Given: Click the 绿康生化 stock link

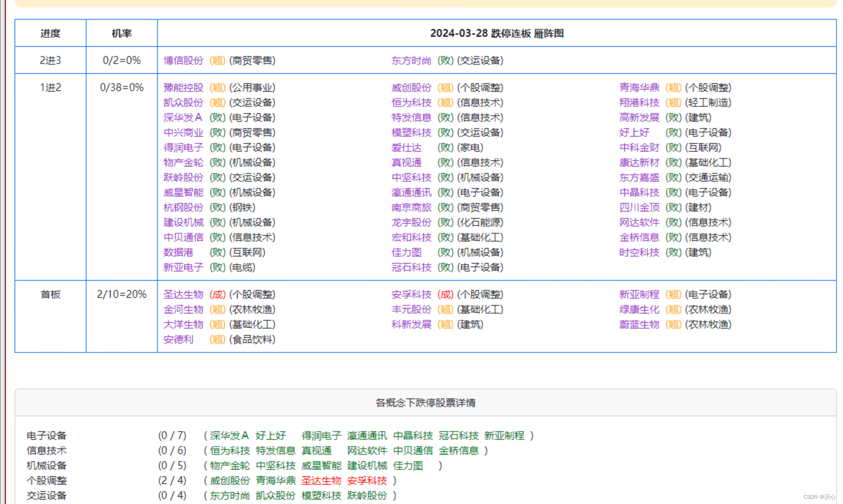Looking at the screenshot, I should 639,310.
